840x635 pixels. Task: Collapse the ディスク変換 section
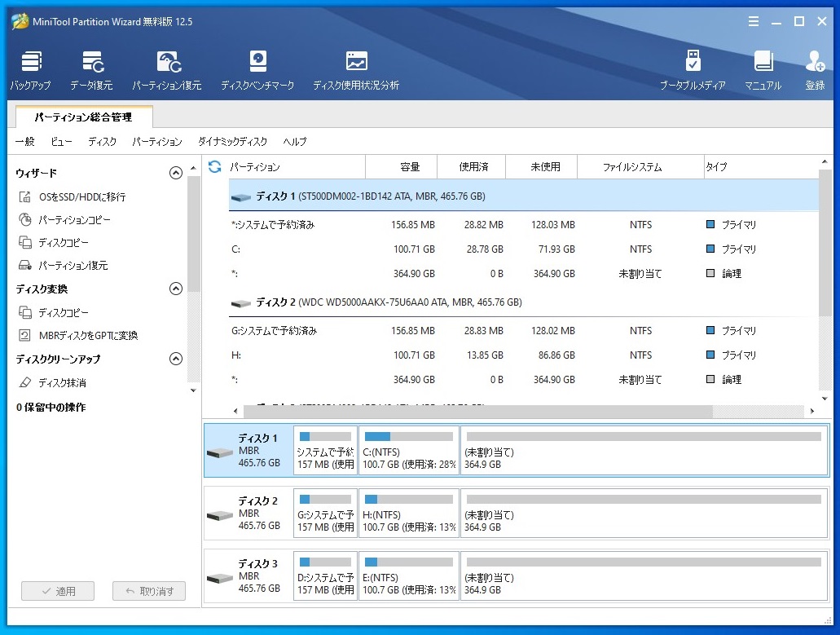coord(176,289)
